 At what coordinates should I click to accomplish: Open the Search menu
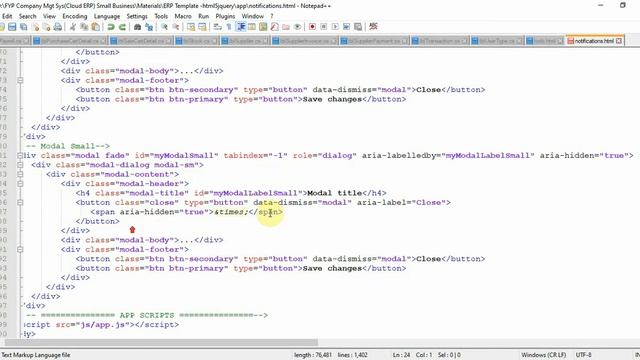click(28, 16)
